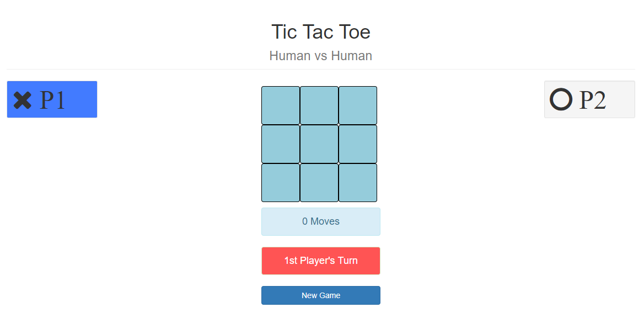
Task: Click the O circle icon beside P2
Action: [561, 99]
